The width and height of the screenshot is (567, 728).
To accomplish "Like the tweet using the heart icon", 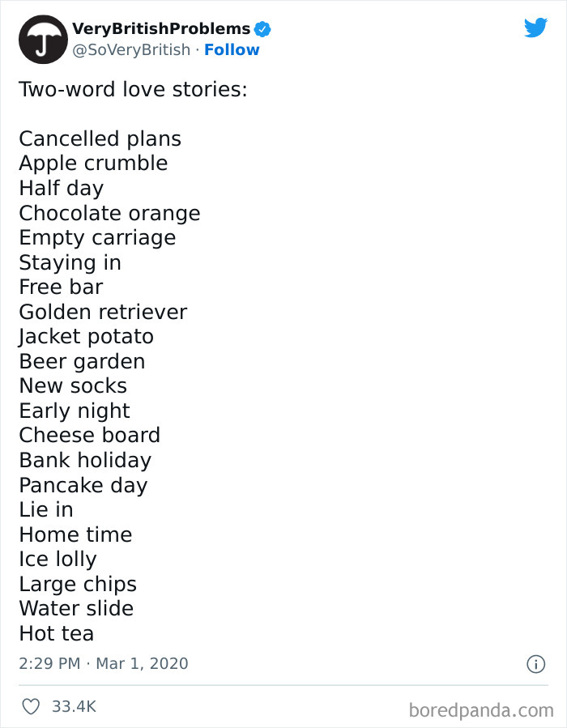I will (x=30, y=706).
